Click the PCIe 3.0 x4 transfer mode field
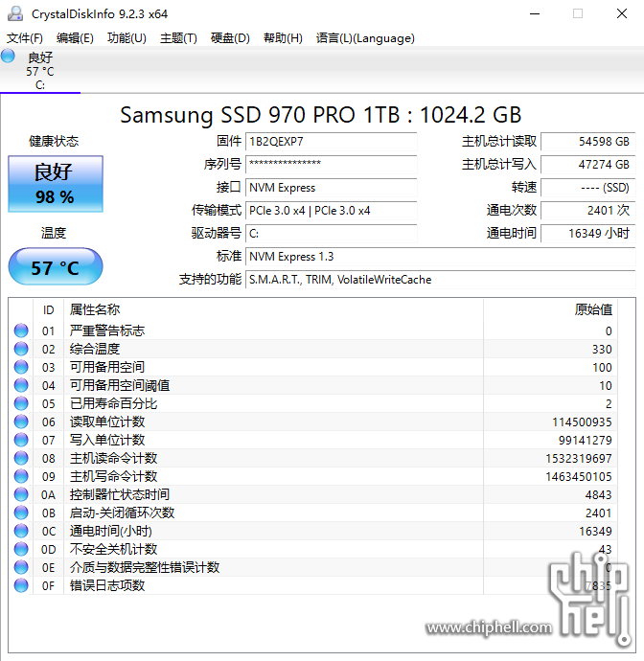This screenshot has width=644, height=661. (x=332, y=211)
